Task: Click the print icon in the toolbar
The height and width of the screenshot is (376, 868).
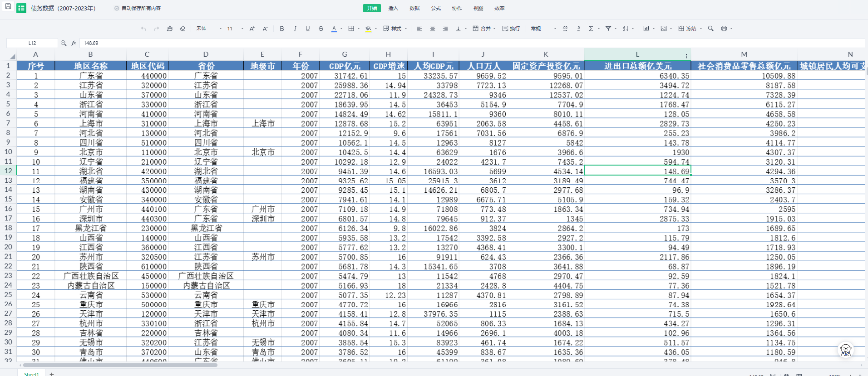Action: click(x=724, y=29)
